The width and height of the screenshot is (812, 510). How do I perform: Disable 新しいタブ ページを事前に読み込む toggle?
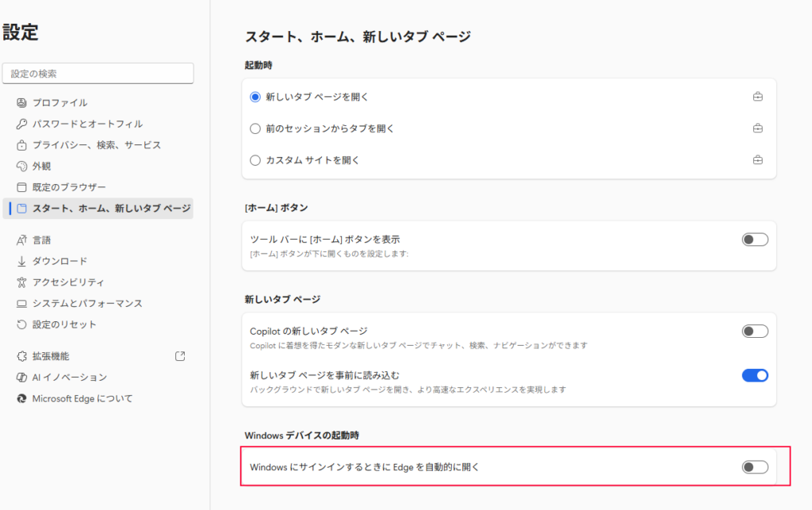click(x=755, y=375)
